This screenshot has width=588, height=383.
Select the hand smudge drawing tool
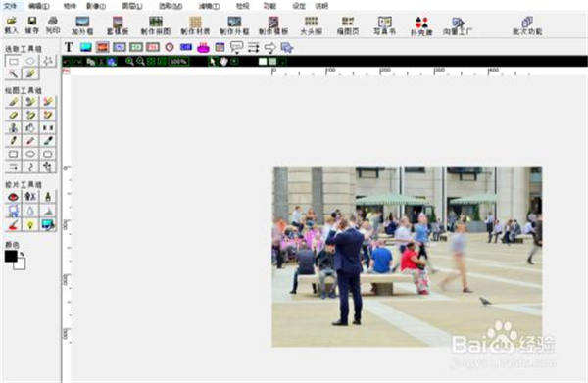coord(30,127)
